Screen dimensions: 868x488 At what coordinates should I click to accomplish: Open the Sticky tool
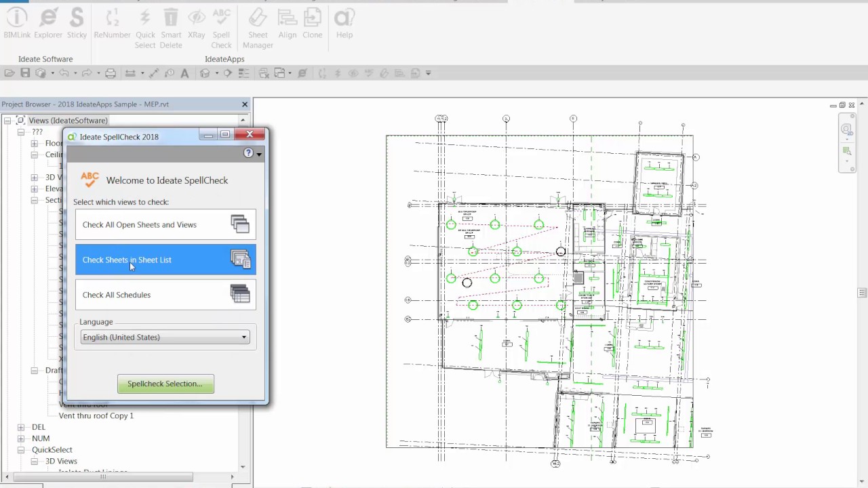tap(77, 24)
